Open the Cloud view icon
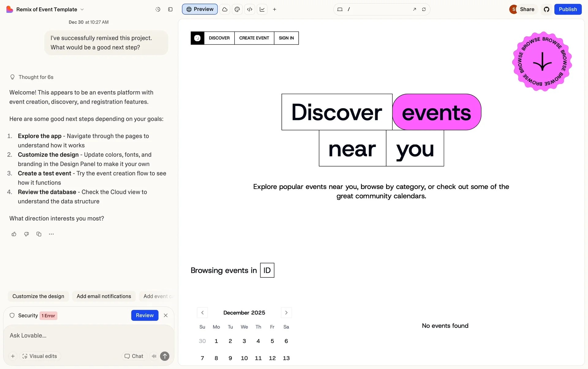The width and height of the screenshot is (588, 369). (x=225, y=9)
